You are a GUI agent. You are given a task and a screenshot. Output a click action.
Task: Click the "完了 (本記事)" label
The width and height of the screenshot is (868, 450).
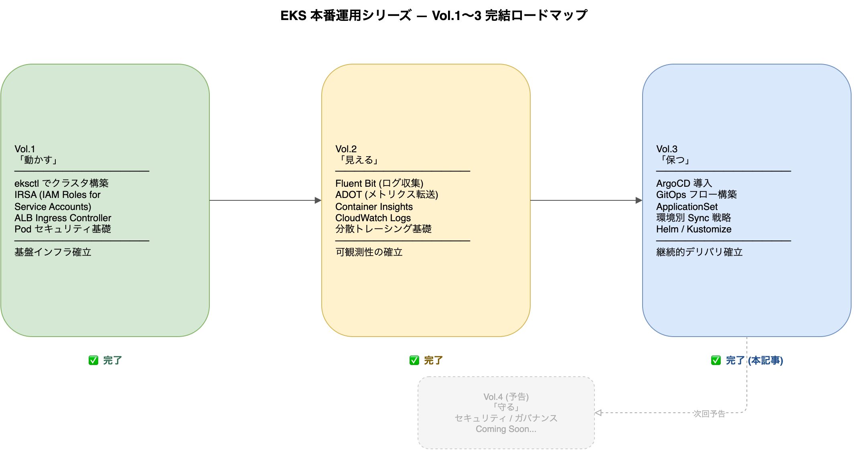pos(754,360)
